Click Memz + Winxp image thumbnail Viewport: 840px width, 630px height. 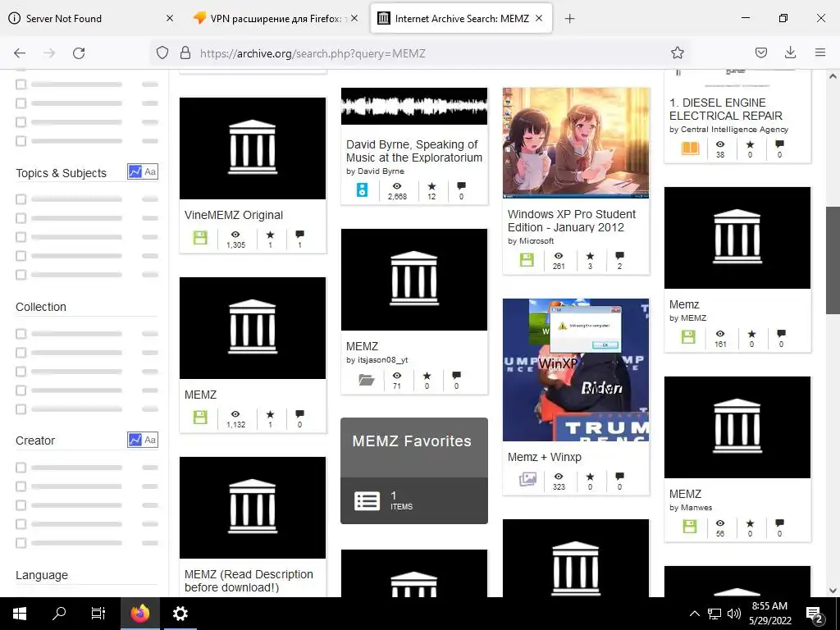coord(576,370)
